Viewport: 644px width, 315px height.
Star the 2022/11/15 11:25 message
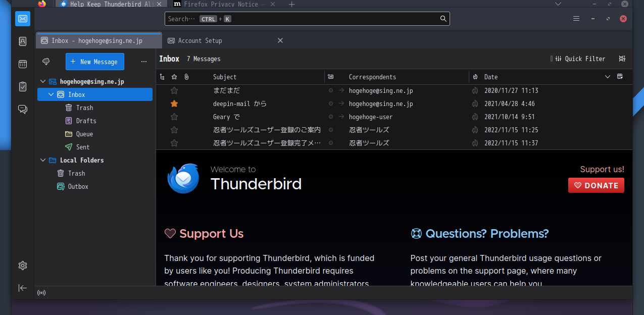click(x=174, y=130)
